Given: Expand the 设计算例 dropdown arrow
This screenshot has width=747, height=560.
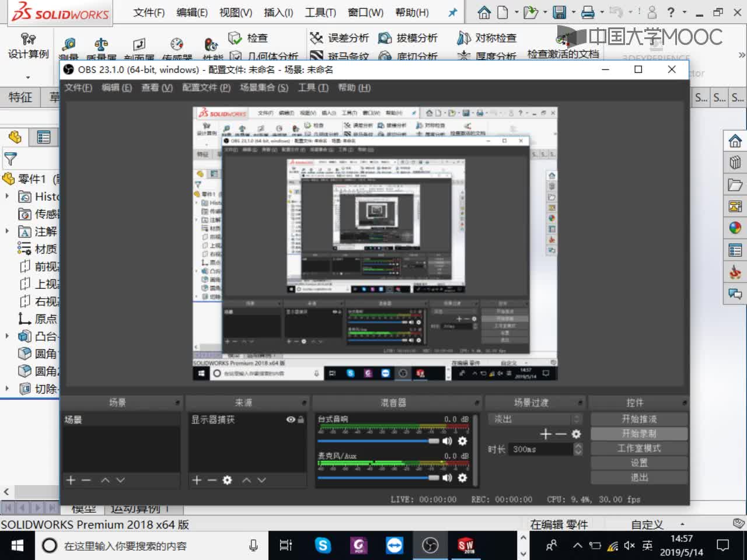Looking at the screenshot, I should tap(28, 77).
